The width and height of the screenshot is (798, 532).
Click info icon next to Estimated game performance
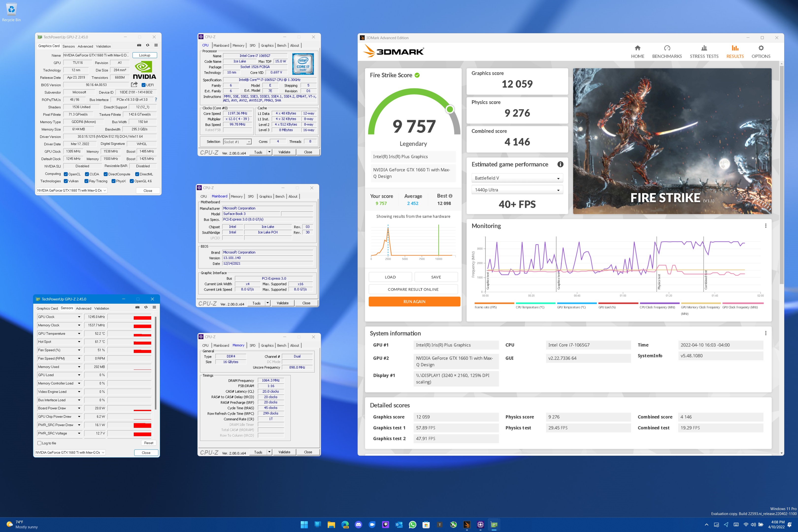pyautogui.click(x=560, y=164)
